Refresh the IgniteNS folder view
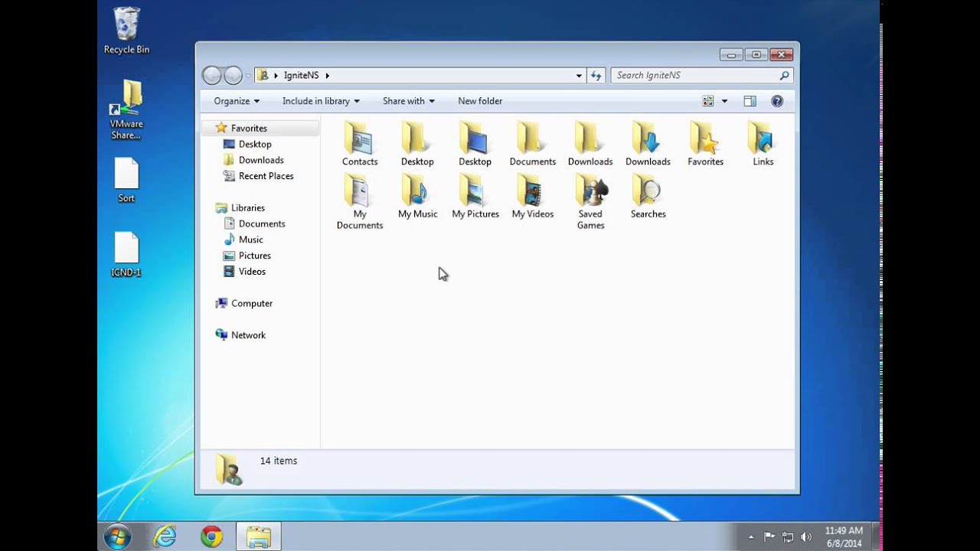The width and height of the screenshot is (980, 551). [x=596, y=75]
